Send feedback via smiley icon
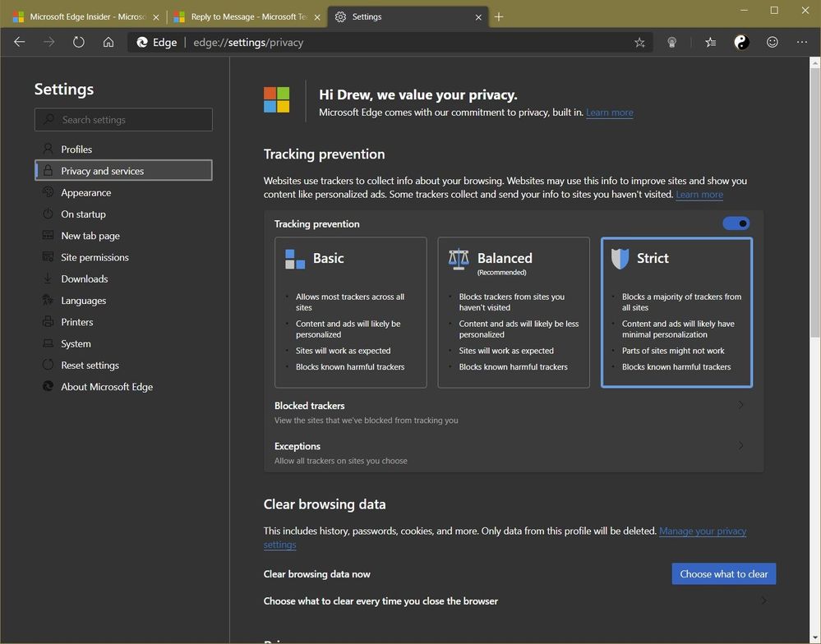The width and height of the screenshot is (821, 644). [773, 43]
